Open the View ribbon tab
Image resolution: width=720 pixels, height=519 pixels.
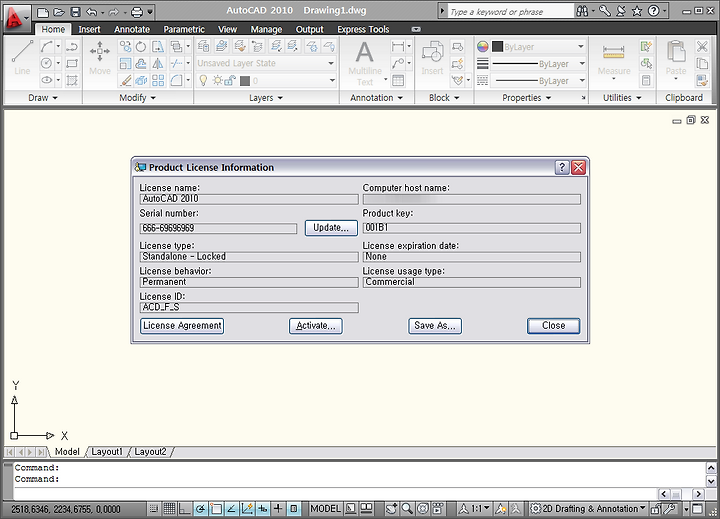[x=227, y=29]
